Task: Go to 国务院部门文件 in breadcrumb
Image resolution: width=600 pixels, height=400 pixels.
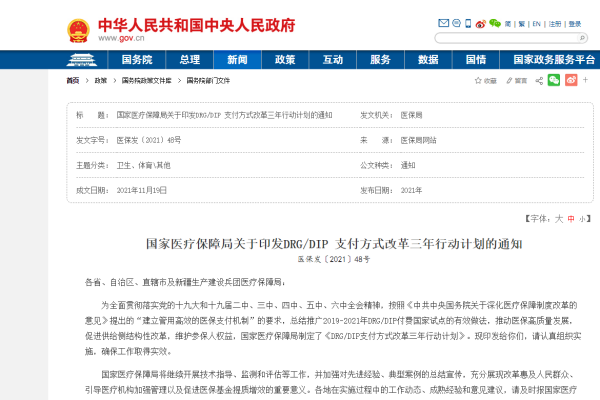Action: (208, 80)
